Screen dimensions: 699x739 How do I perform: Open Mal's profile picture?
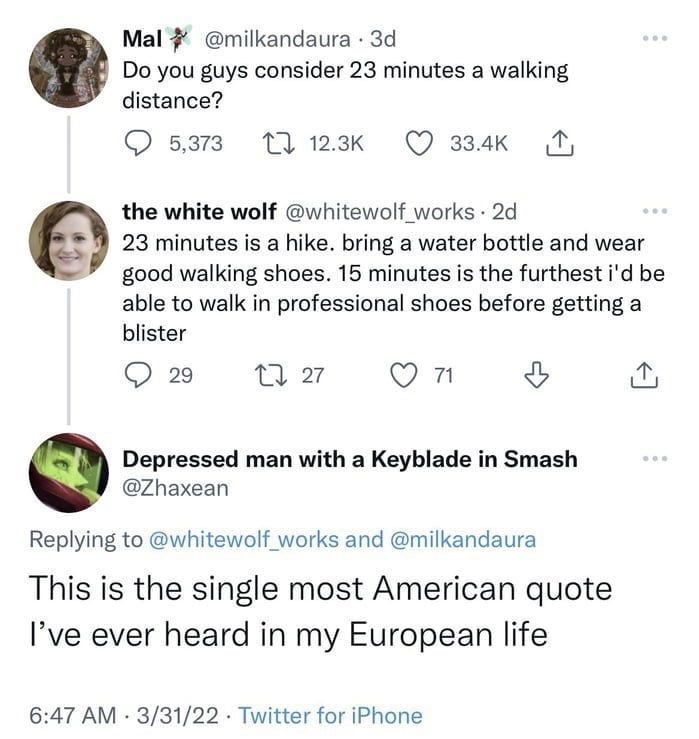point(67,68)
